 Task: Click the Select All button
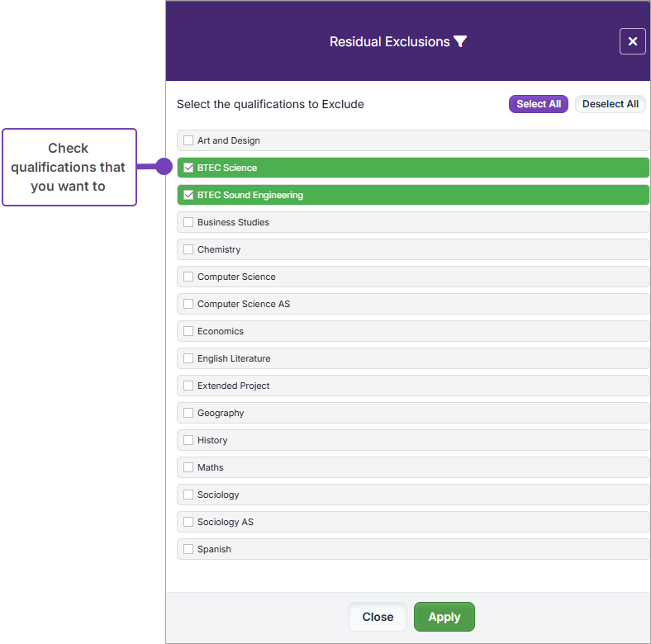539,104
